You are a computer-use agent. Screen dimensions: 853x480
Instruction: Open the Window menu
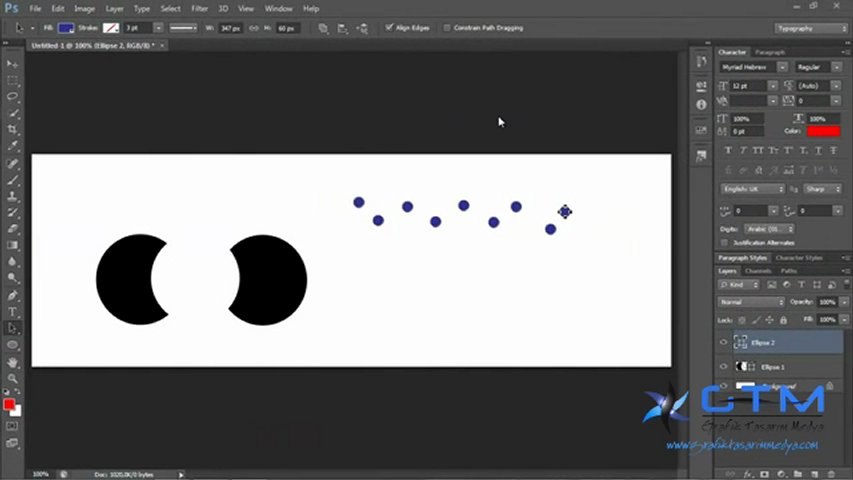point(279,9)
